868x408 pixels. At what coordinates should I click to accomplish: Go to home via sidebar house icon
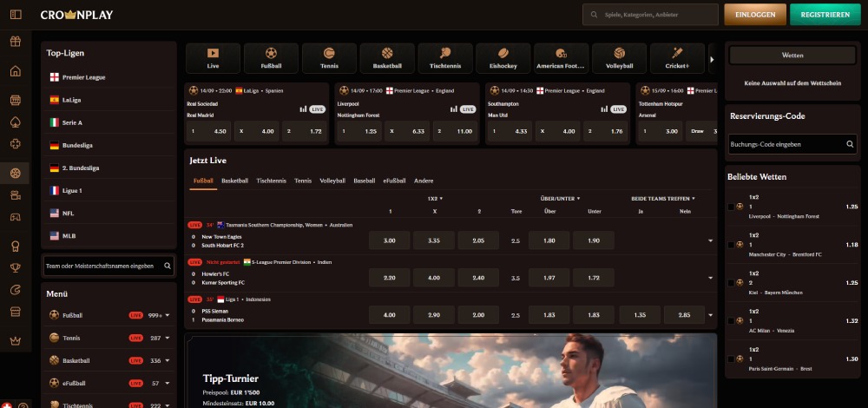point(15,71)
